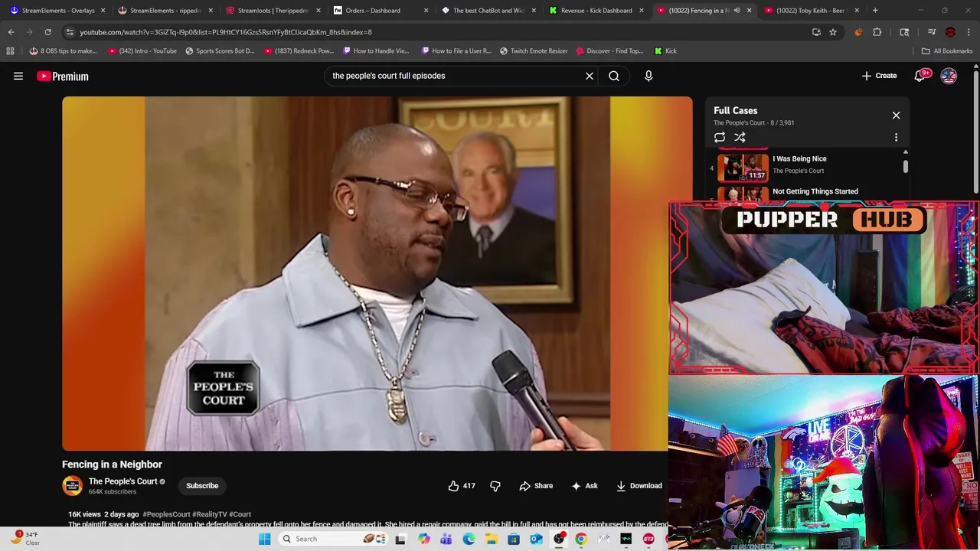Bookmark this page with star icon
The height and width of the screenshot is (551, 980).
pos(833,32)
